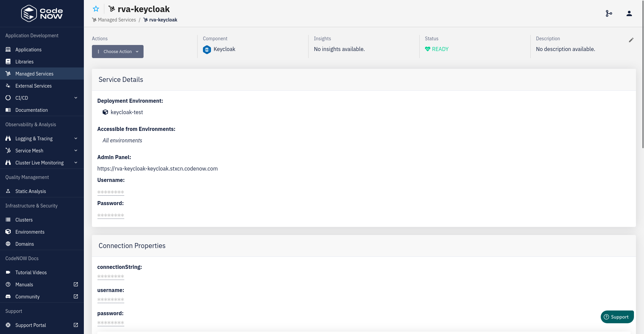Click the keycloak-test environment name
Image resolution: width=644 pixels, height=334 pixels.
click(127, 112)
